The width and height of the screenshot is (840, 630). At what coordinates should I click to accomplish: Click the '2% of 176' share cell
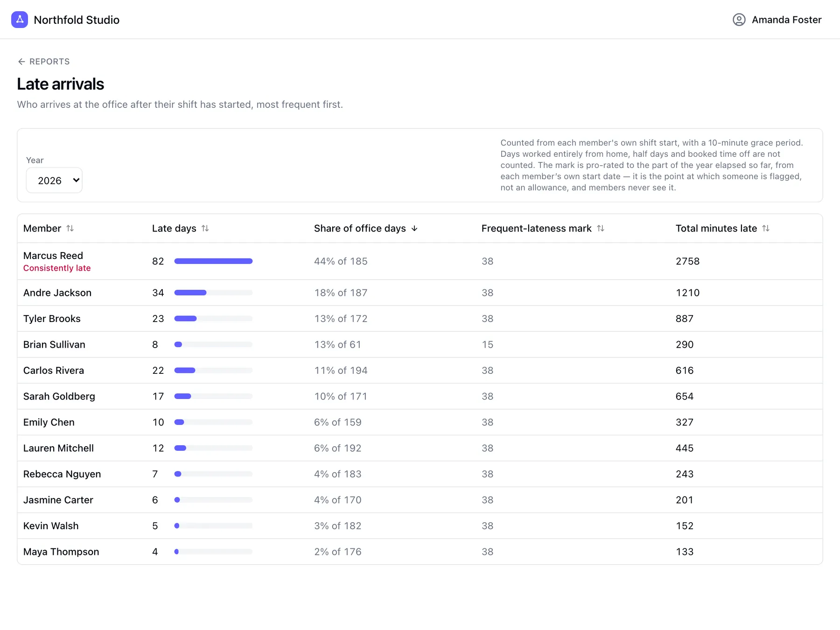[338, 552]
